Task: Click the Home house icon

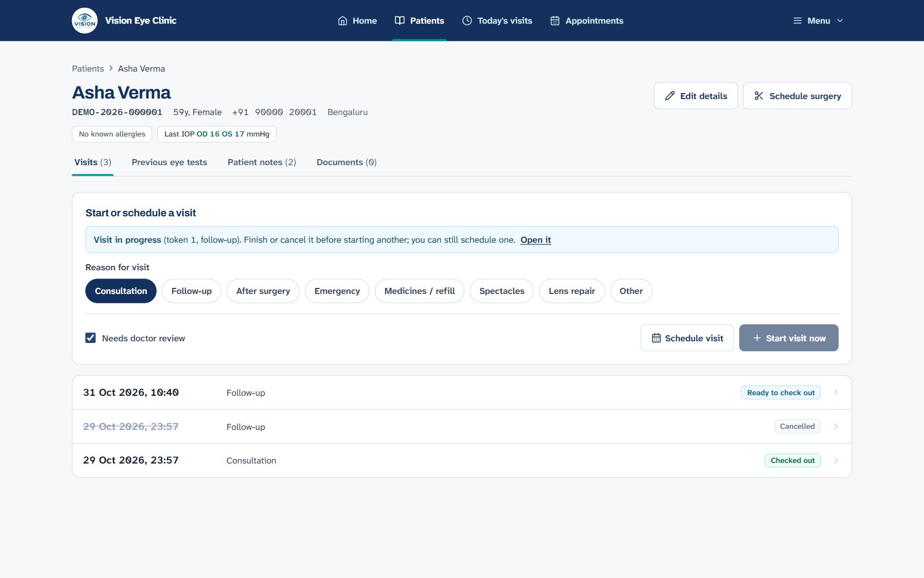Action: click(x=343, y=20)
